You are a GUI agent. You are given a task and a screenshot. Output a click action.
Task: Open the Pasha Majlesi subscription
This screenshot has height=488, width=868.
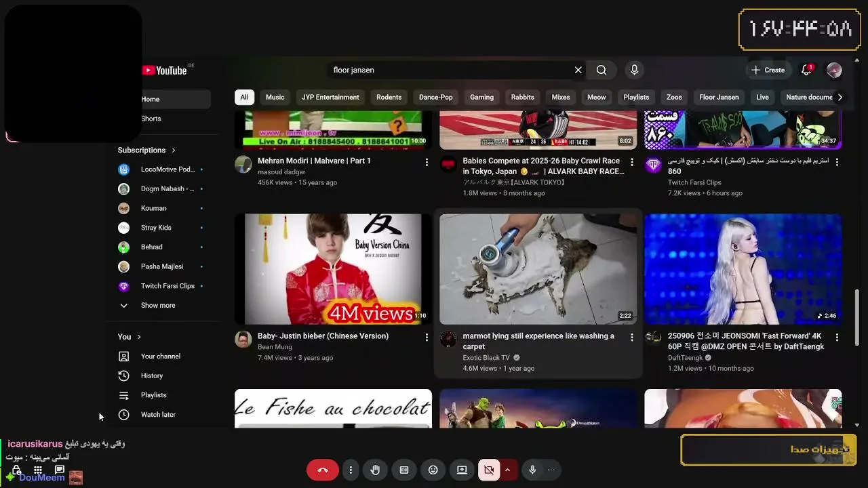coord(163,267)
